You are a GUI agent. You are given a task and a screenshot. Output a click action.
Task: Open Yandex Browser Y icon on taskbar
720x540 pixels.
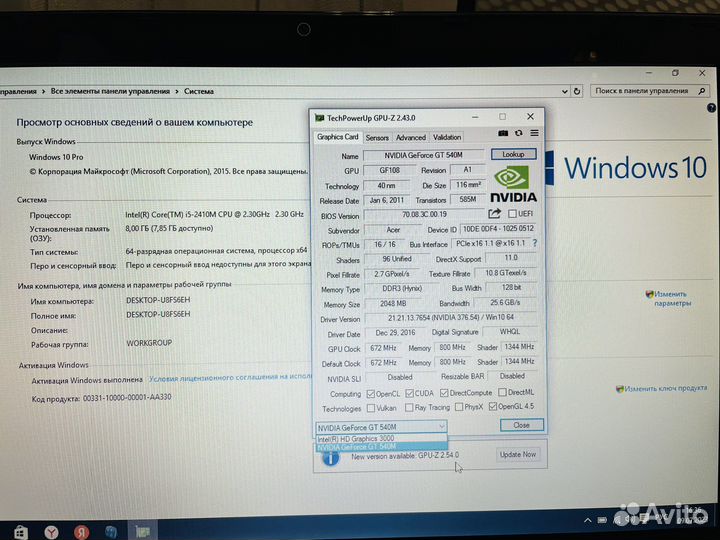(51, 532)
